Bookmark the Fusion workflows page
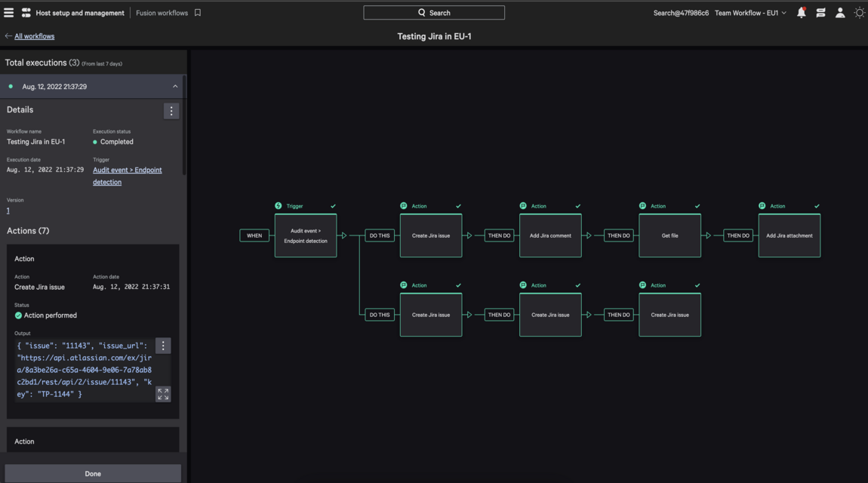Image resolution: width=868 pixels, height=483 pixels. [198, 13]
